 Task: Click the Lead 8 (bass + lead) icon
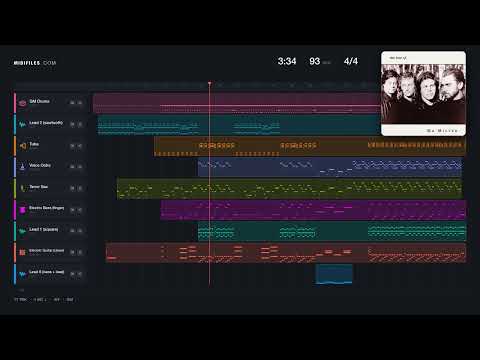point(23,274)
